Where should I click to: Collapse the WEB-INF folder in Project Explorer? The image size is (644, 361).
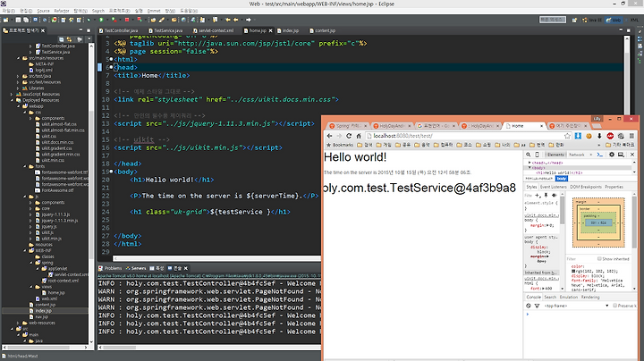point(25,251)
